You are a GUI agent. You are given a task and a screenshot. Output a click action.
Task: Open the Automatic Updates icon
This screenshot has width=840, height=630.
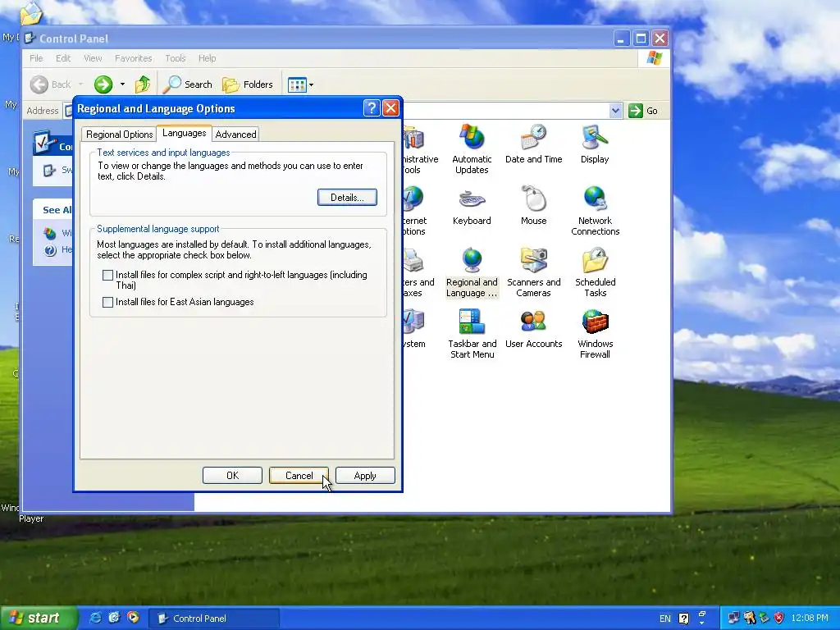[x=472, y=149]
